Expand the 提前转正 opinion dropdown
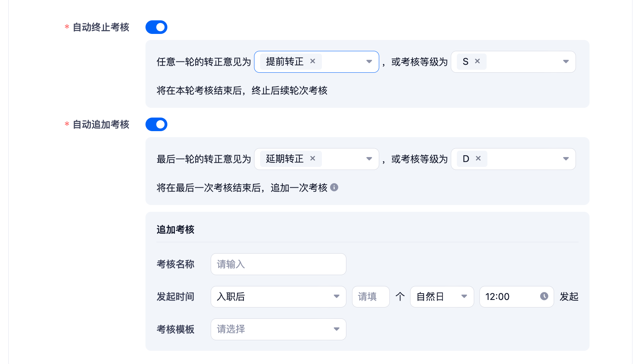Image resolution: width=634 pixels, height=364 pixels. [369, 62]
